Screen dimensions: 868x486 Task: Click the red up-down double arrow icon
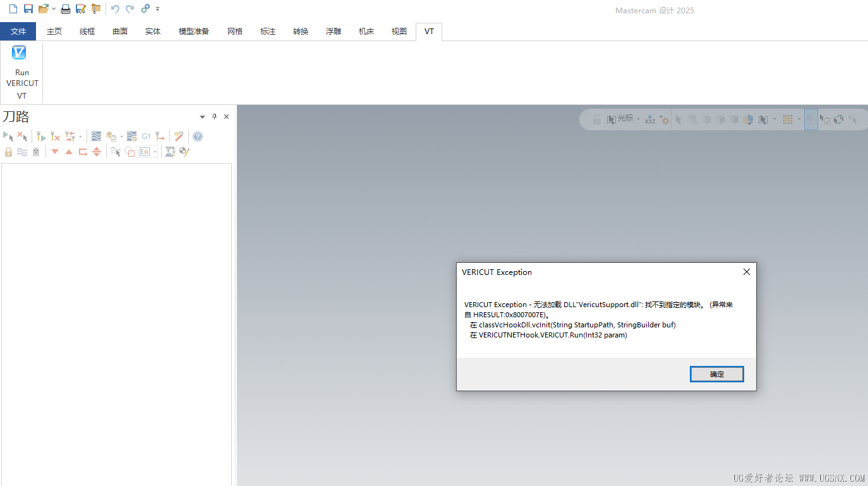click(x=97, y=152)
